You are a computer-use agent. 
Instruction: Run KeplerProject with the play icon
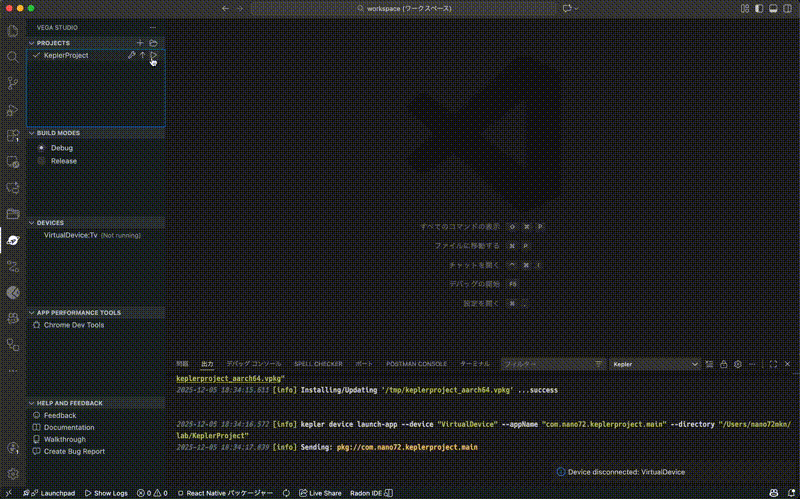click(x=154, y=55)
